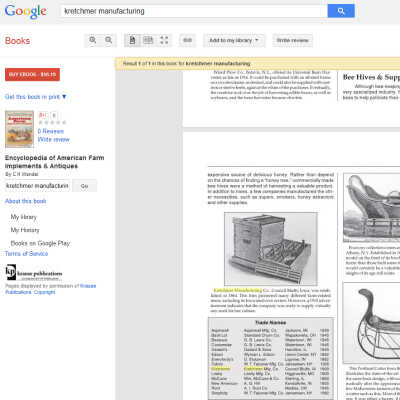Open Terms of Service link
This screenshot has width=400, height=400.
tap(26, 254)
